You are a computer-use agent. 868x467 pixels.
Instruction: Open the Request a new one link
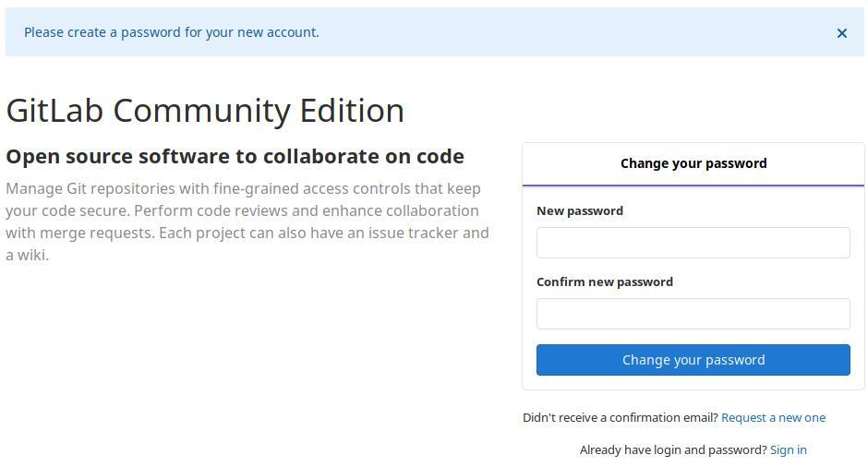(773, 417)
